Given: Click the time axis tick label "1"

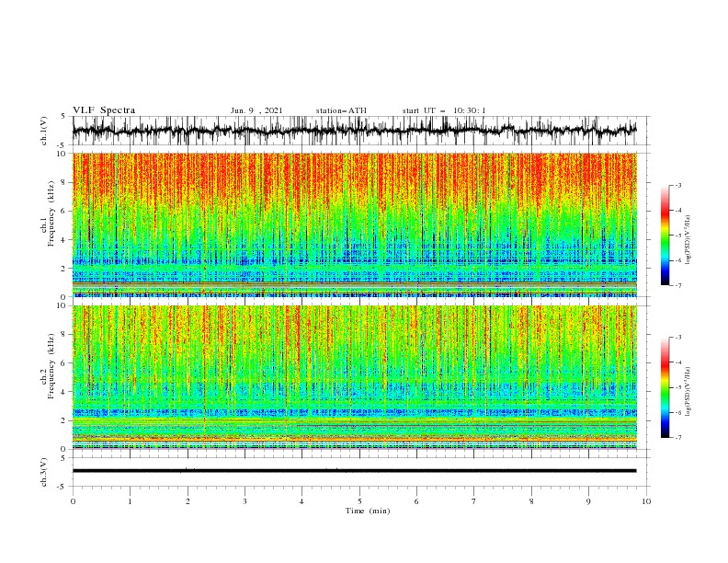Looking at the screenshot, I should [x=130, y=501].
